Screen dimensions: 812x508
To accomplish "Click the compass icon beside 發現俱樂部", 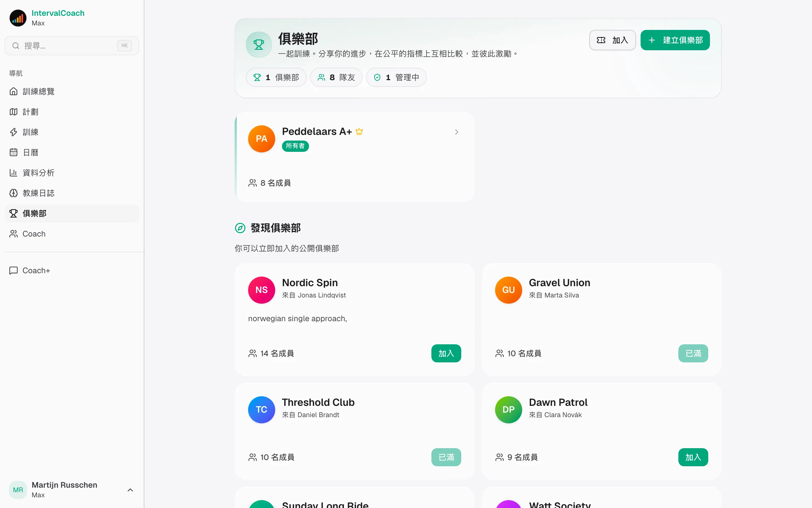I will pos(240,228).
